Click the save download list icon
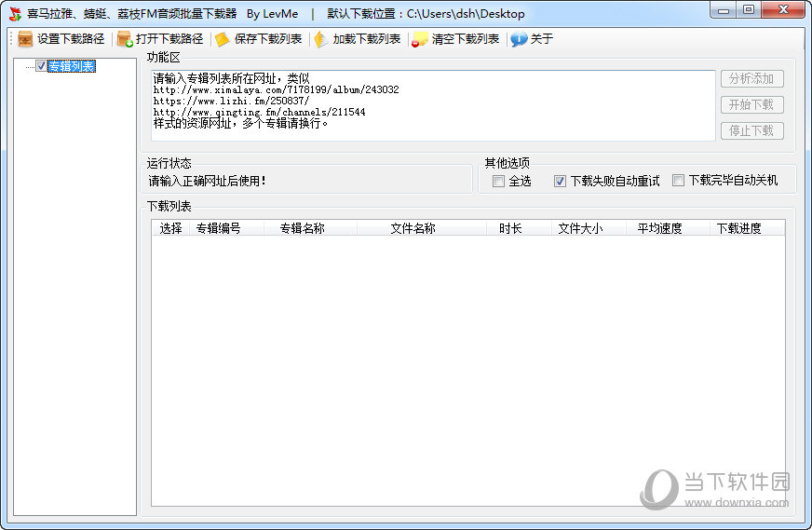Viewport: 812px width, 530px height. point(223,39)
